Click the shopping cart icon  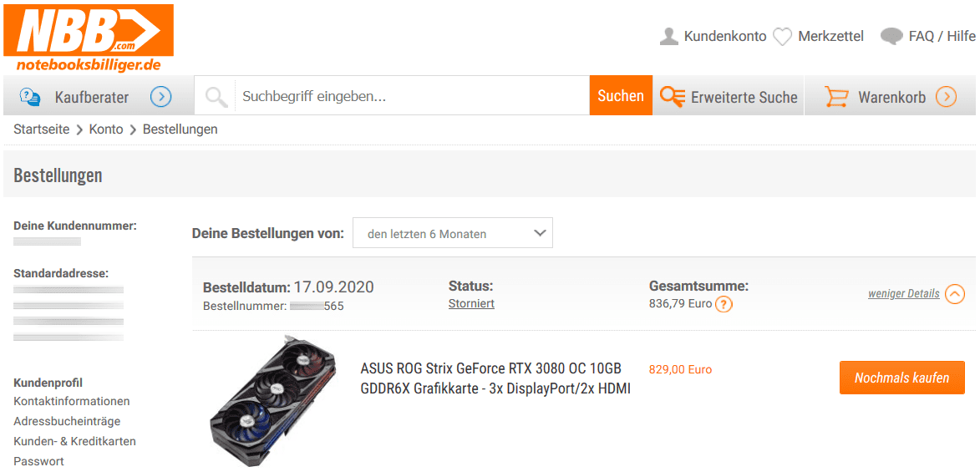coord(836,97)
